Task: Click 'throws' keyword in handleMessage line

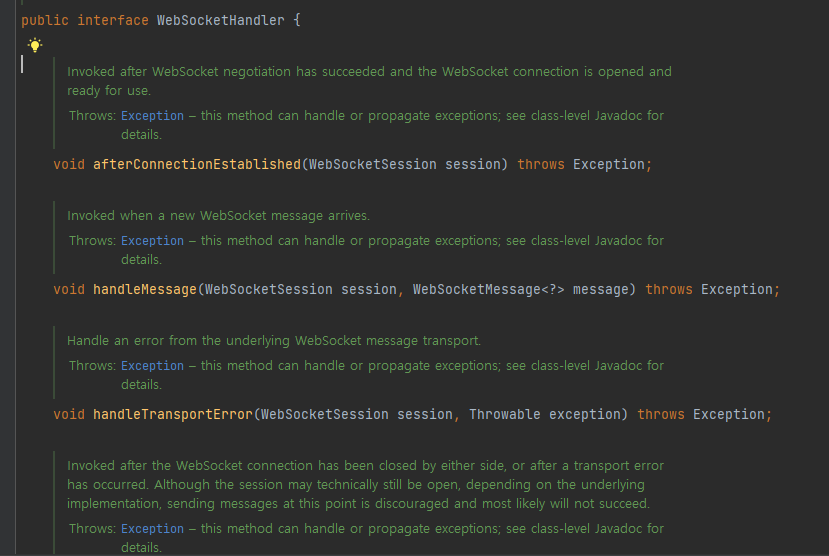Action: point(669,290)
